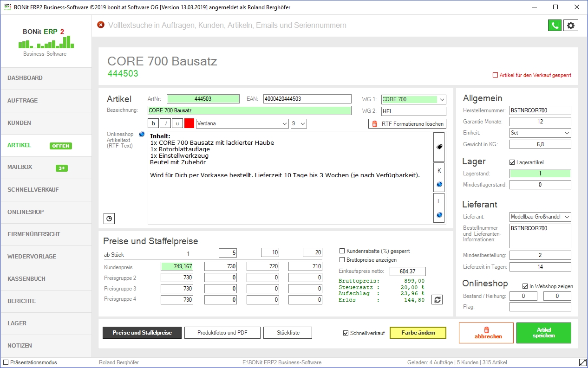Screen dimensions: 588x368
Task: Click the abbrechen button
Action: [486, 333]
